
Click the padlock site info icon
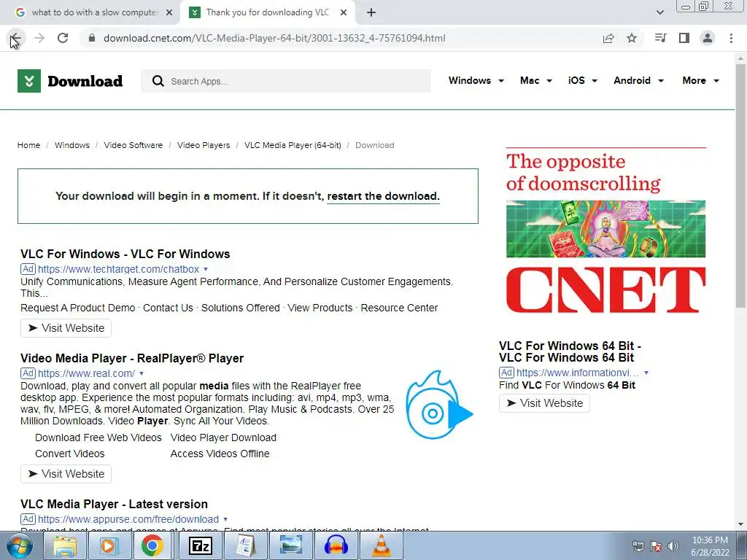[x=92, y=38]
